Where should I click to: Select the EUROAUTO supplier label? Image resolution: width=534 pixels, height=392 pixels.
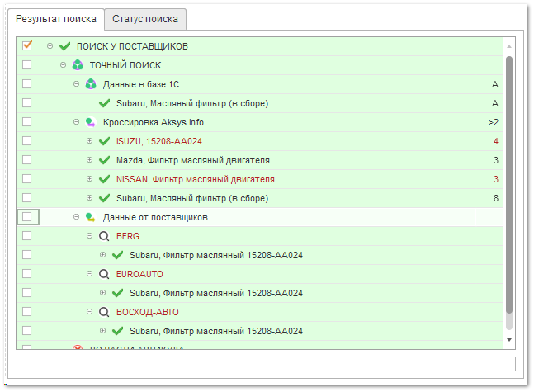139,275
